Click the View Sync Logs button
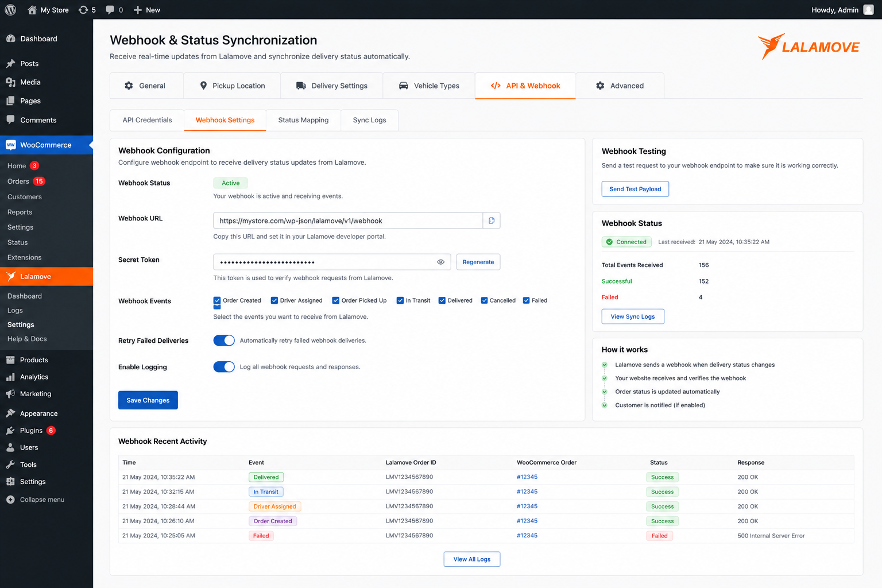This screenshot has width=882, height=588. 633,316
